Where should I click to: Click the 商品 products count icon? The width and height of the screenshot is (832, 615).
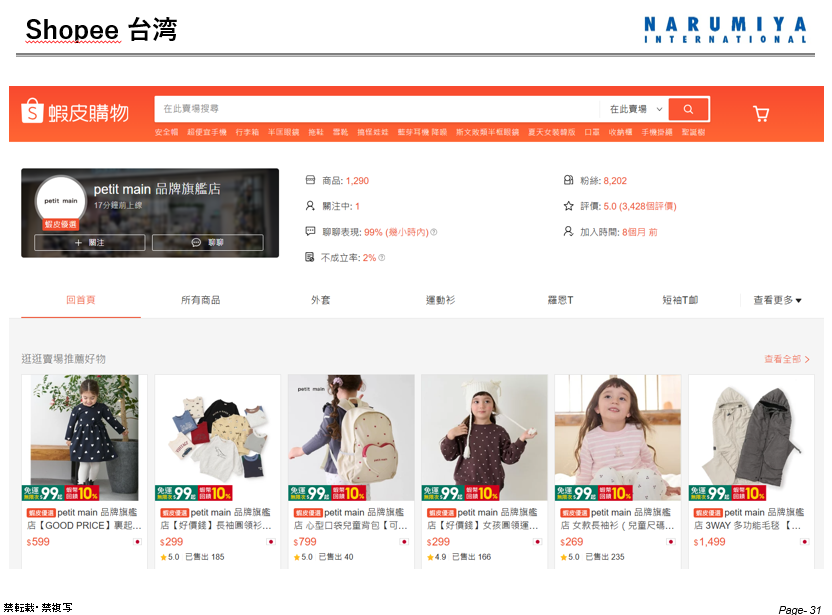310,180
